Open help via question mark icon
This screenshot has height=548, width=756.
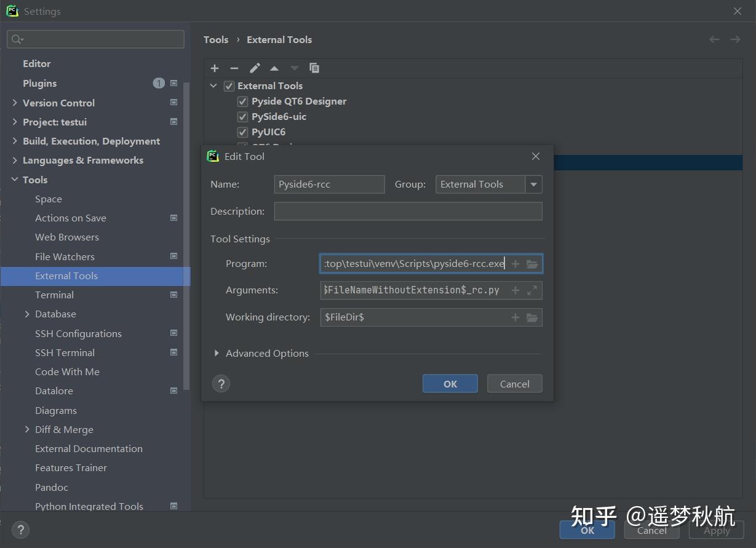[221, 383]
